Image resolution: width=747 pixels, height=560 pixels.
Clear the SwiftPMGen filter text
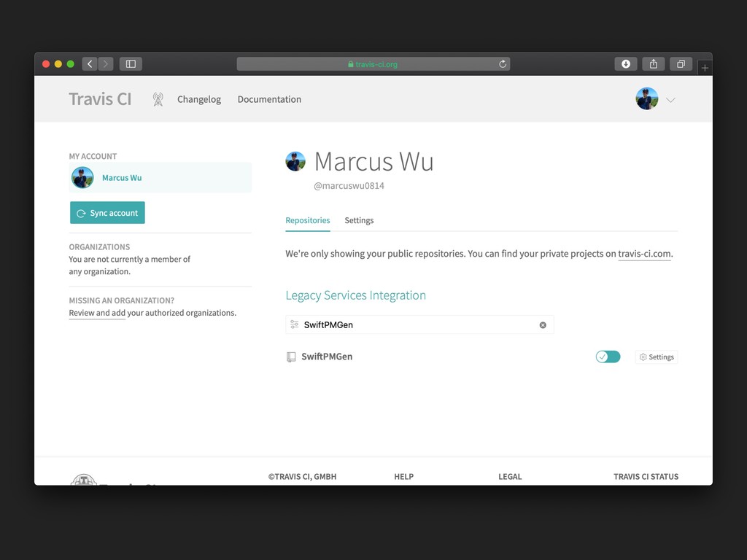(x=543, y=324)
